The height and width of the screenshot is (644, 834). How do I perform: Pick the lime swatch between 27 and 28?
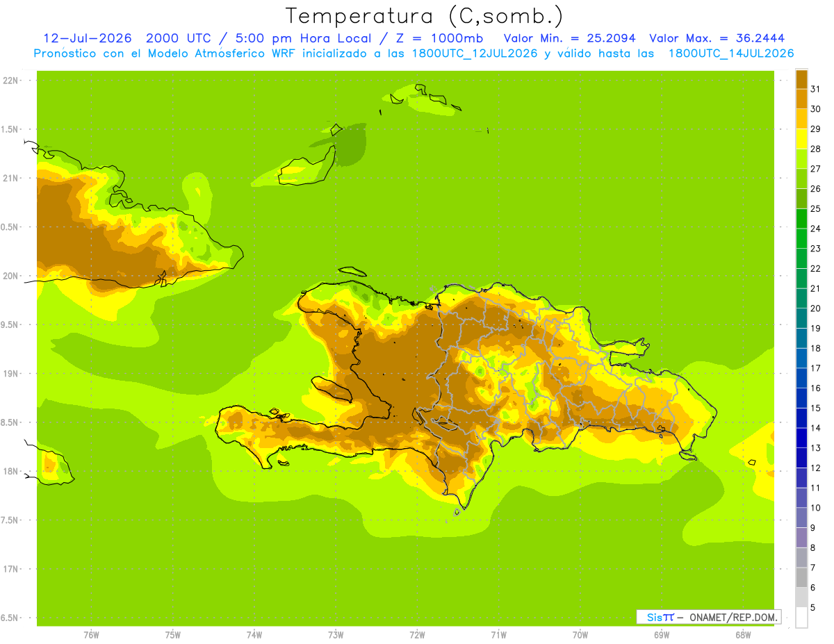click(801, 158)
